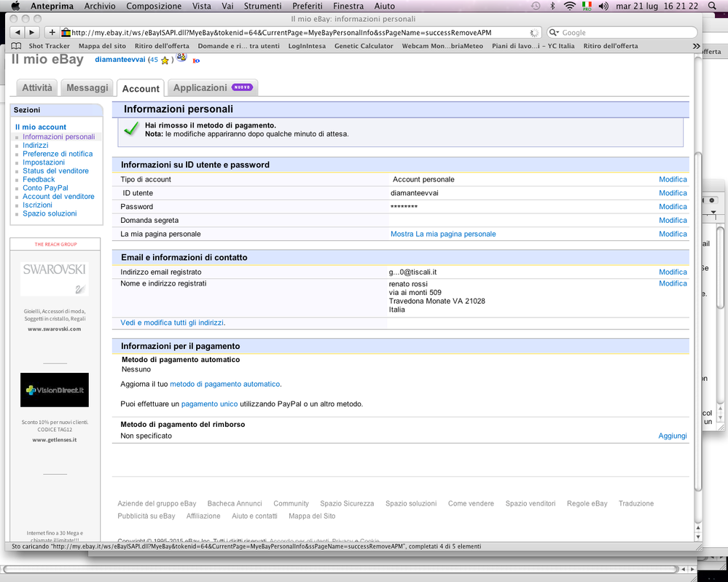
Task: Select the Account tab
Action: pos(141,88)
